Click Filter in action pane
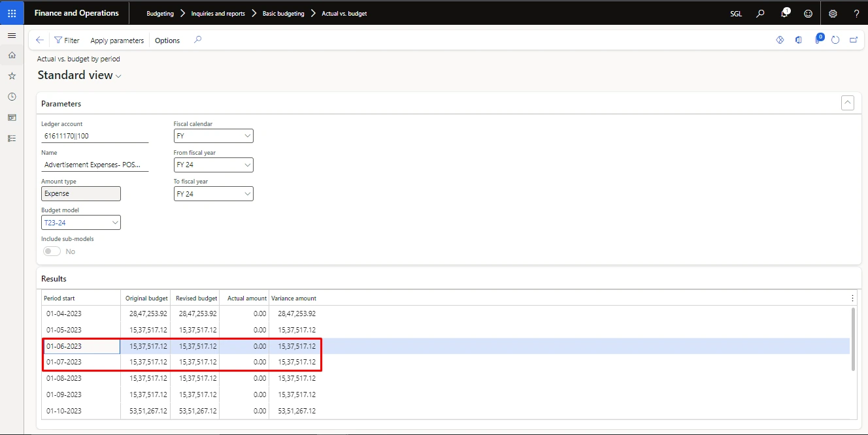This screenshot has height=435, width=868. pos(67,40)
